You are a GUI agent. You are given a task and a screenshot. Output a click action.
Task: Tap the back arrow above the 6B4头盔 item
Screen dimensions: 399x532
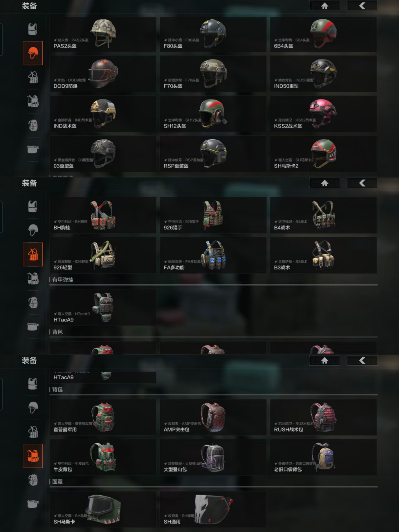(362, 6)
